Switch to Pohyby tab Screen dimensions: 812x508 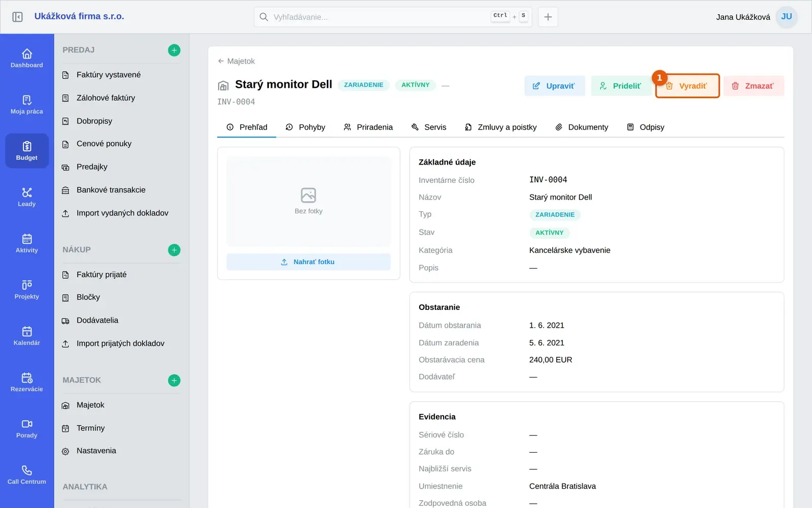(306, 127)
